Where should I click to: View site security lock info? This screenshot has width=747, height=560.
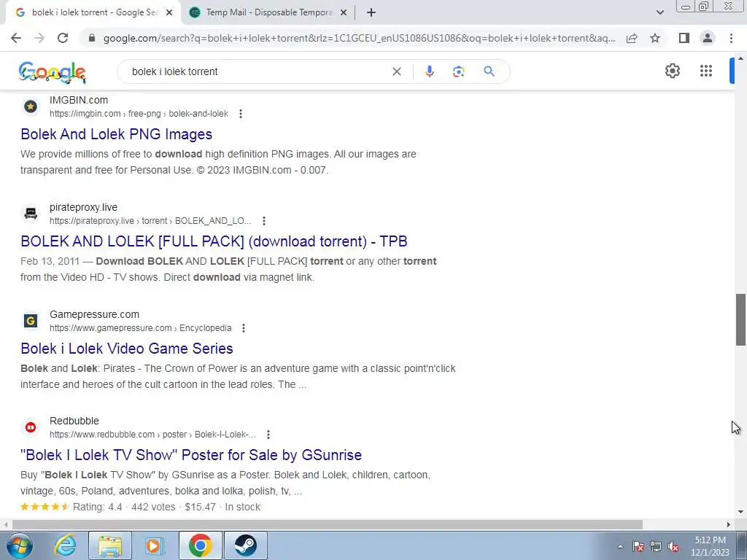(x=92, y=38)
